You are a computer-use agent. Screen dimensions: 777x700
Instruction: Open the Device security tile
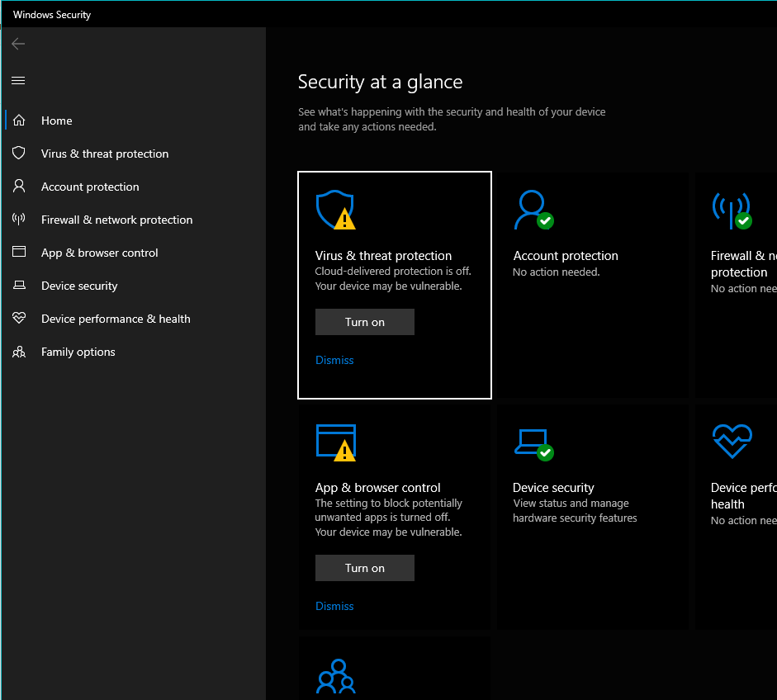[x=553, y=488]
